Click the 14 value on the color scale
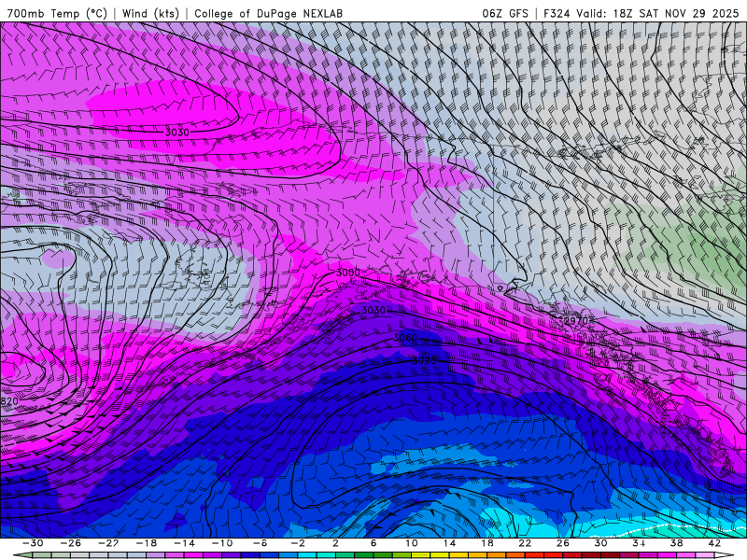This screenshot has height=560, width=747. tap(449, 543)
